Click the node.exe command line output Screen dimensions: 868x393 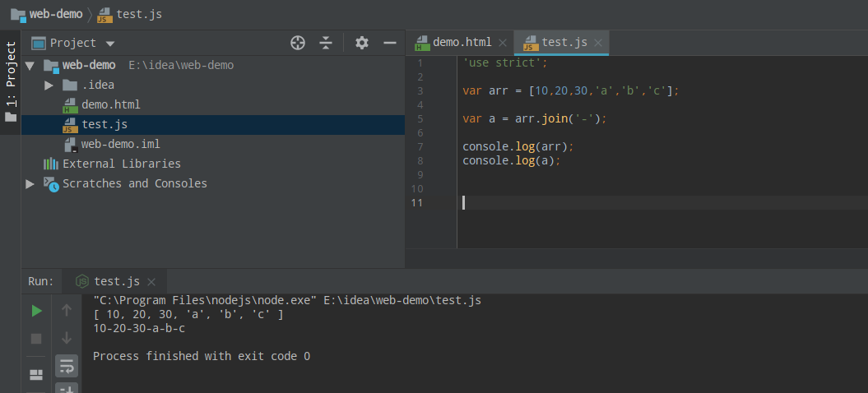(287, 301)
